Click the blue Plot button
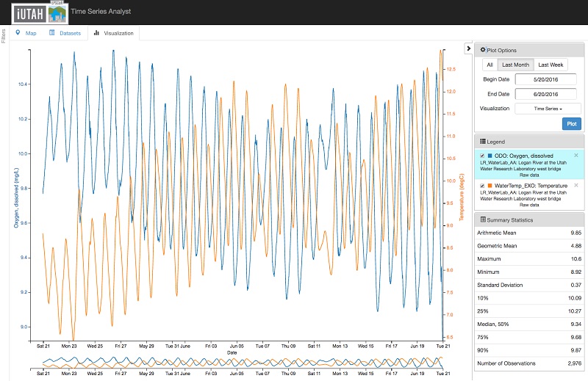The image size is (588, 381). pos(572,123)
